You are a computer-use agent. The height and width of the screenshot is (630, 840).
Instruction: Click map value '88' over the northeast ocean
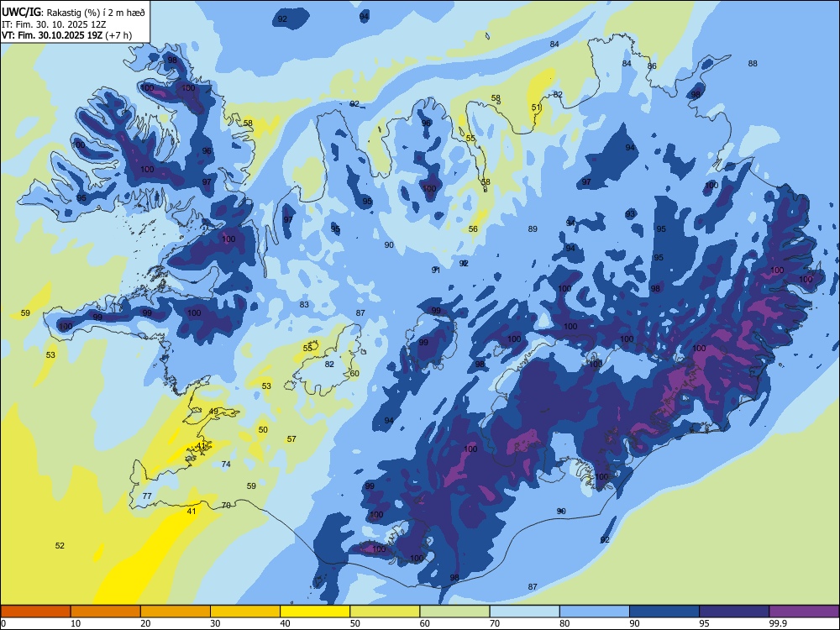pos(753,63)
